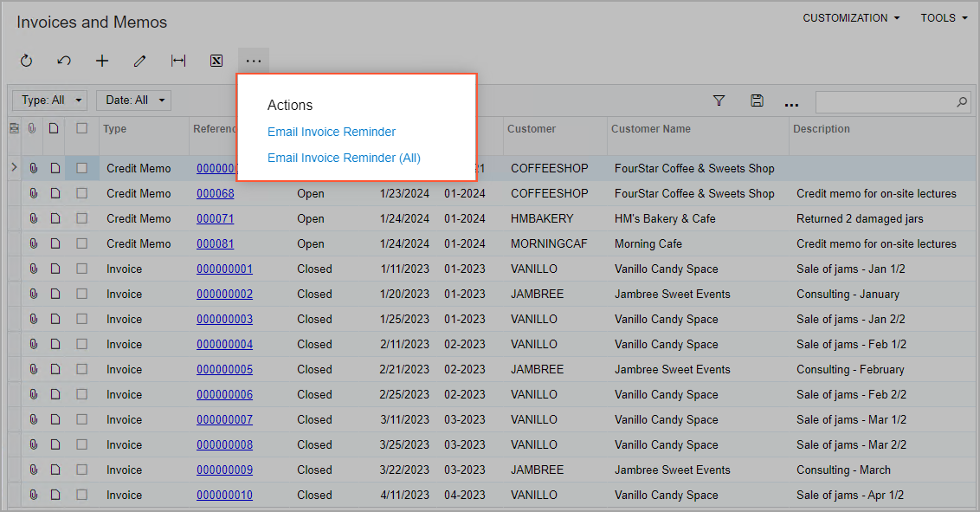This screenshot has width=980, height=512.
Task: Open reference number 000071 link
Action: 215,218
